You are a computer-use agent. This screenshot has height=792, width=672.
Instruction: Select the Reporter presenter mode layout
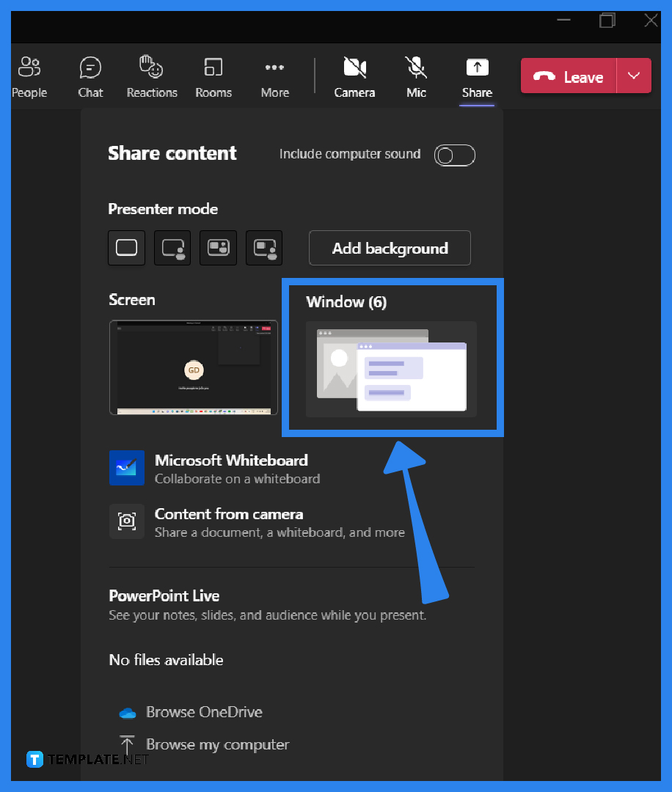click(263, 248)
